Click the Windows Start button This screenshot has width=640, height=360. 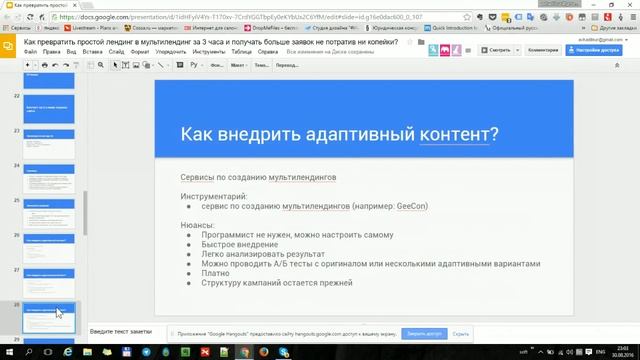(9, 352)
